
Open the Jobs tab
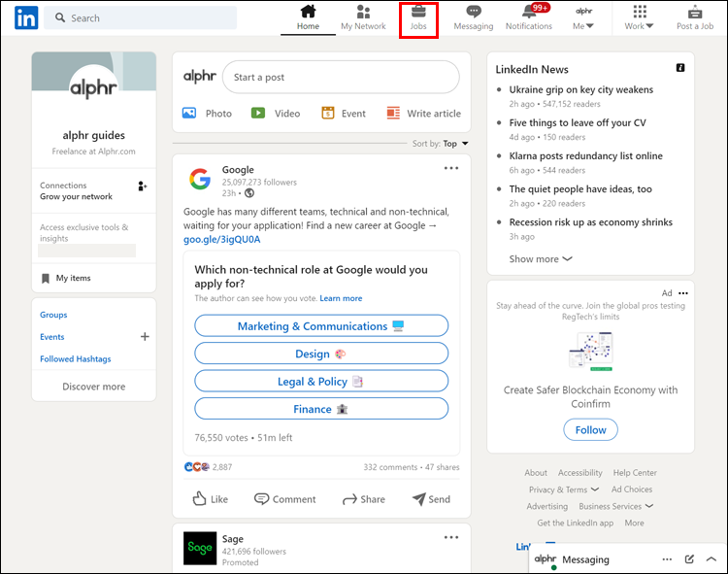coord(418,17)
